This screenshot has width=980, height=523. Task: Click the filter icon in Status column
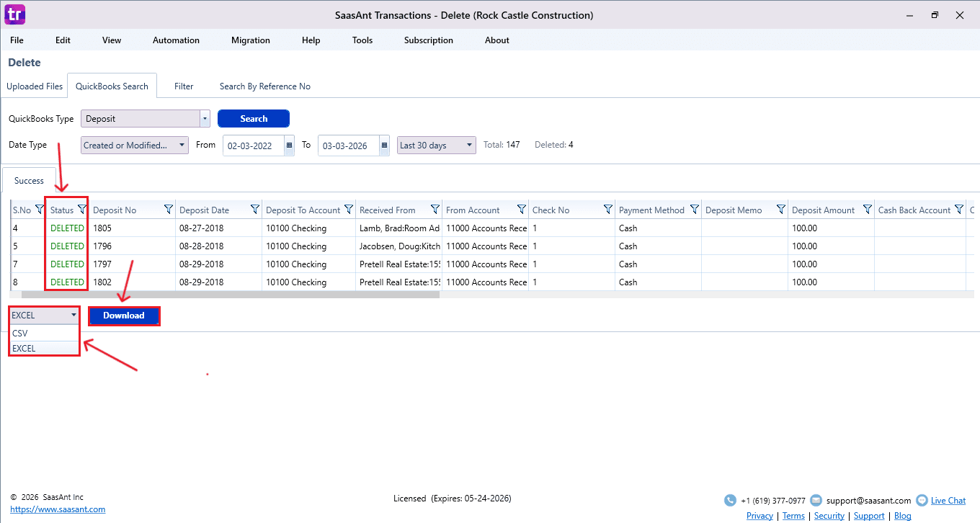(81, 210)
